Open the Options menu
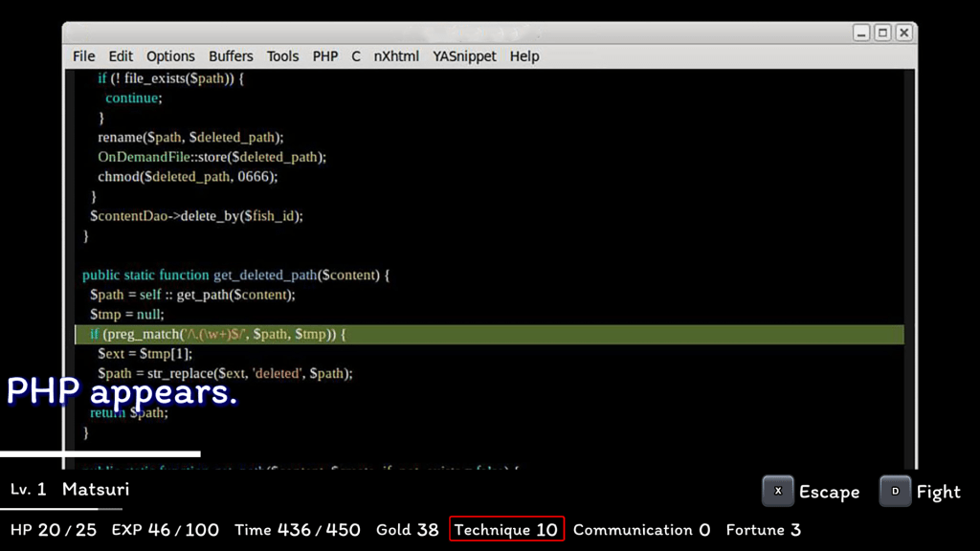This screenshot has width=980, height=551. coord(170,56)
